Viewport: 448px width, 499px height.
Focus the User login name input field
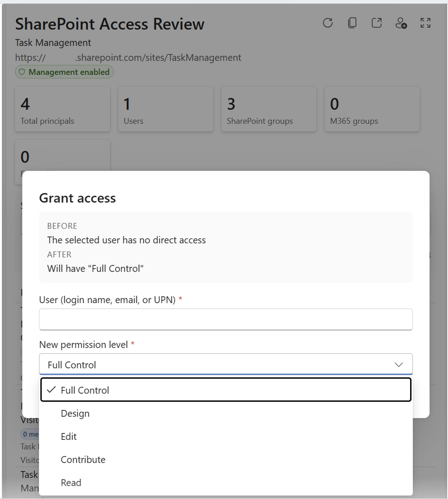[226, 319]
